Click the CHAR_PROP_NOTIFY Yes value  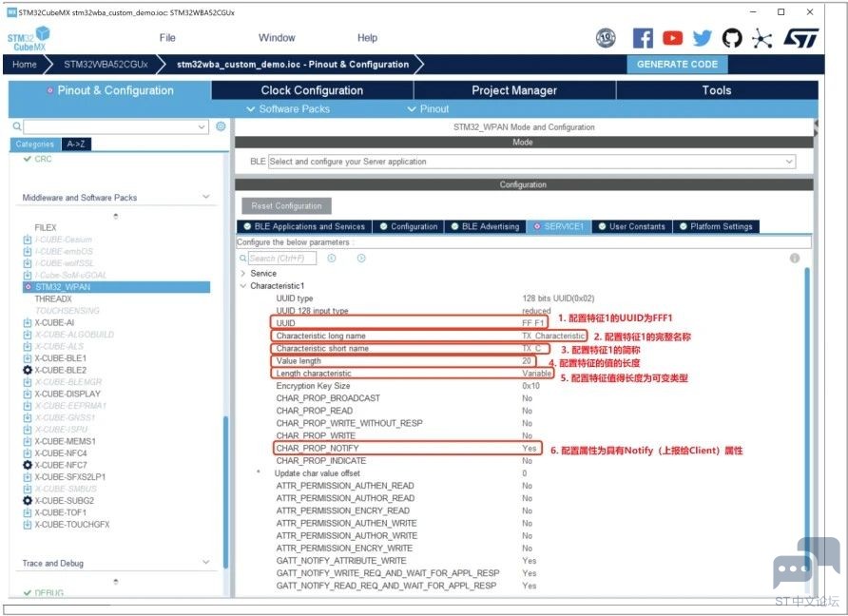(530, 449)
